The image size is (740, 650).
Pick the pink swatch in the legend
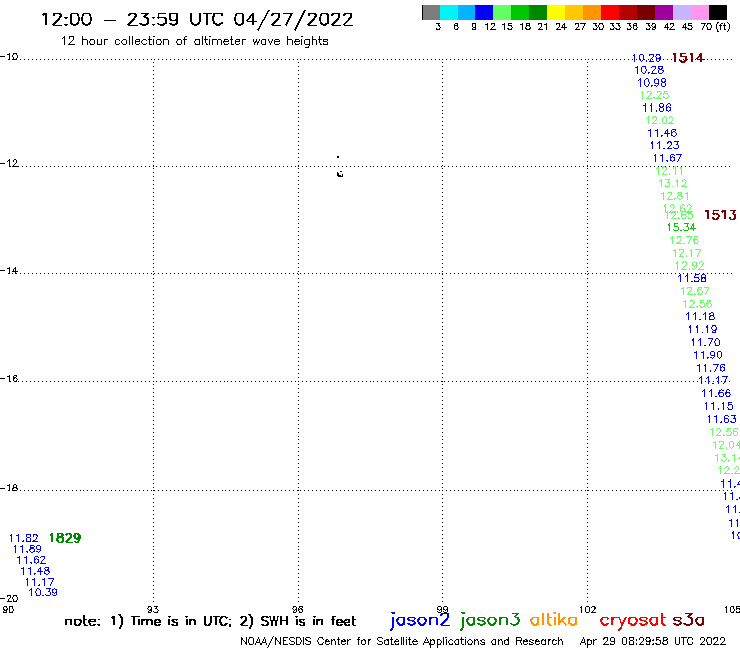(699, 12)
